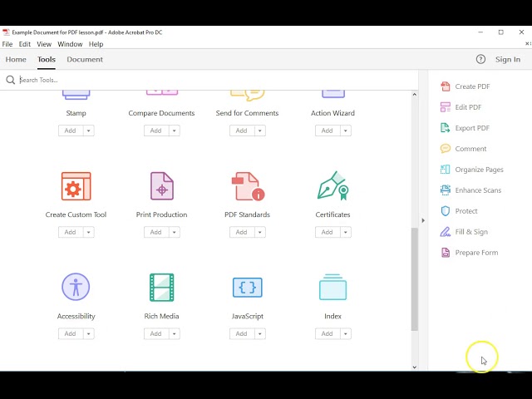This screenshot has height=399, width=532.
Task: Open the Accessibility tool icon
Action: tap(76, 288)
